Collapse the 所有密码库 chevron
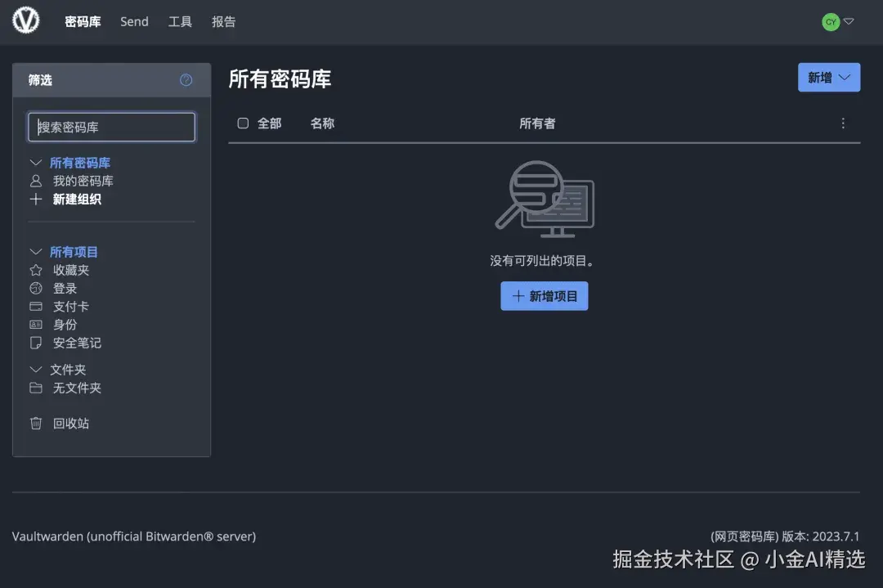The width and height of the screenshot is (883, 588). click(x=36, y=163)
